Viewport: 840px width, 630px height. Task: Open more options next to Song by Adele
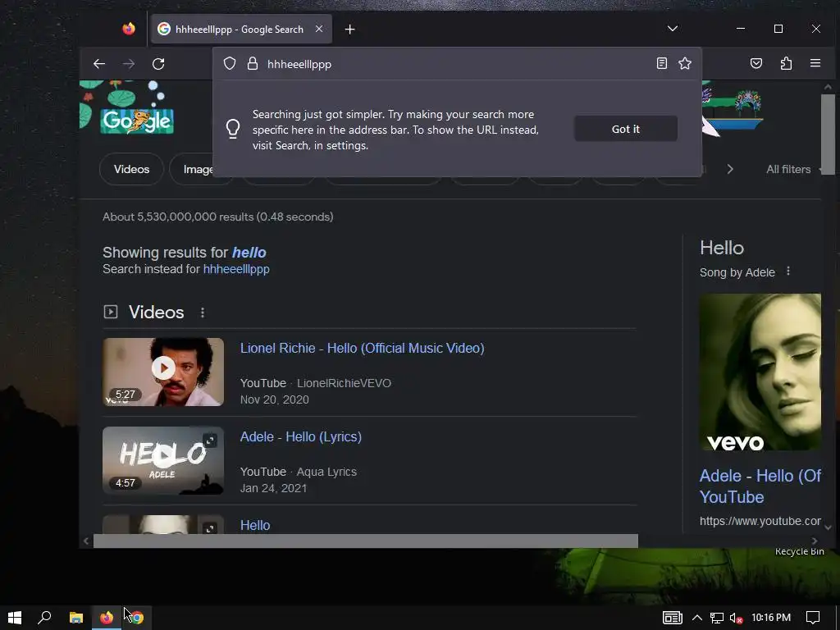[x=788, y=271]
